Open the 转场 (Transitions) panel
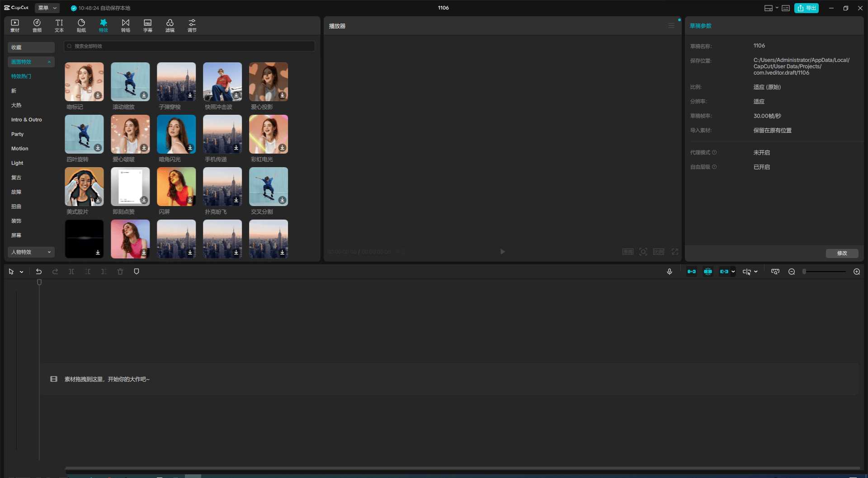The image size is (868, 478). [126, 25]
